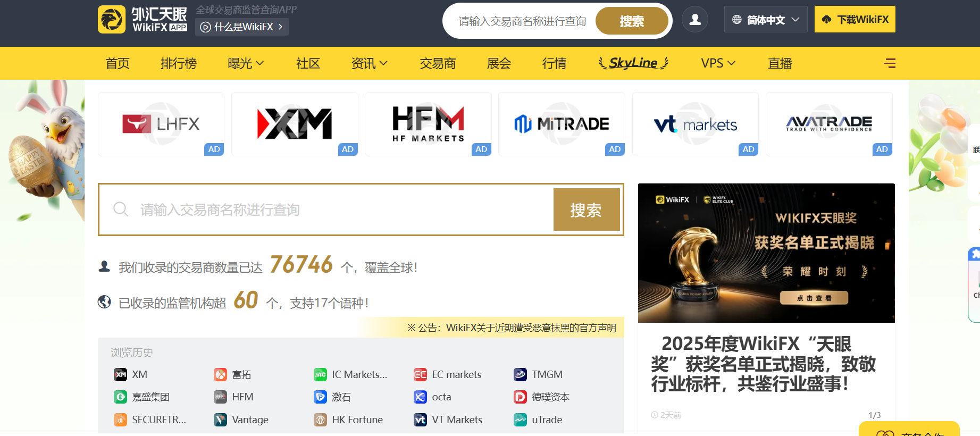
Task: Open the 社区 menu item
Action: [x=308, y=63]
